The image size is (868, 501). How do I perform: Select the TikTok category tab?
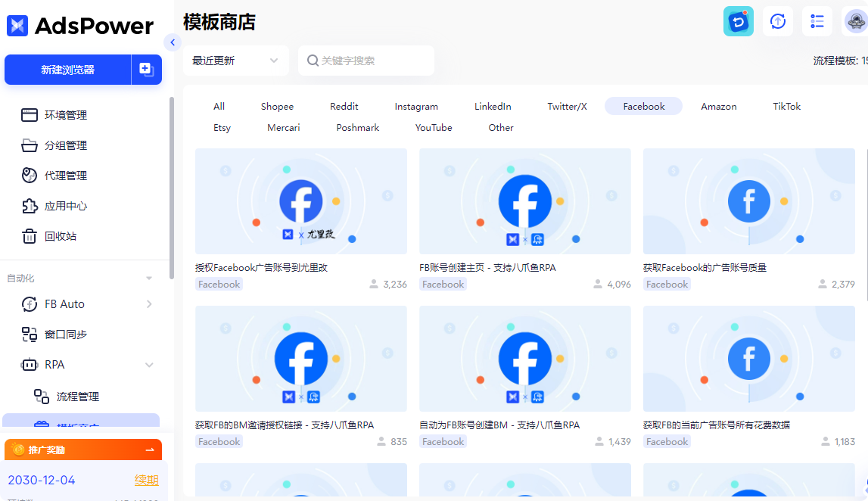(x=786, y=106)
